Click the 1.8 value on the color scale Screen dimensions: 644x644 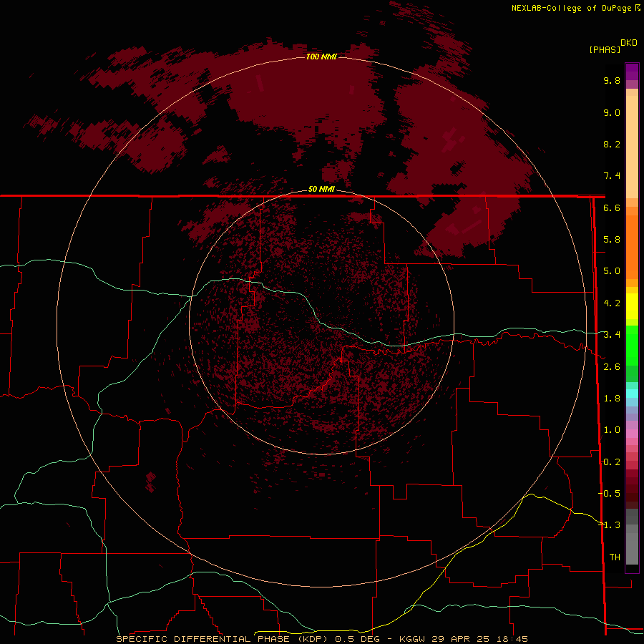click(612, 399)
